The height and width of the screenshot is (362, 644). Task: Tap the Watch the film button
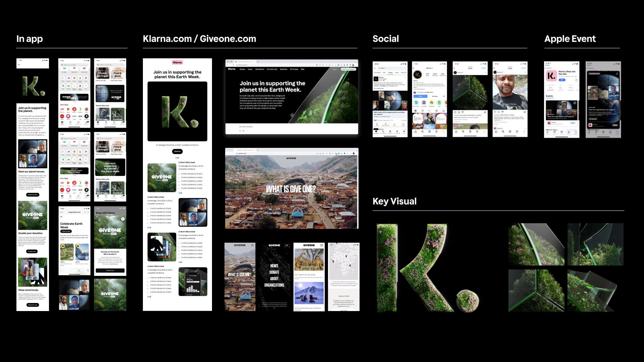pyautogui.click(x=33, y=195)
